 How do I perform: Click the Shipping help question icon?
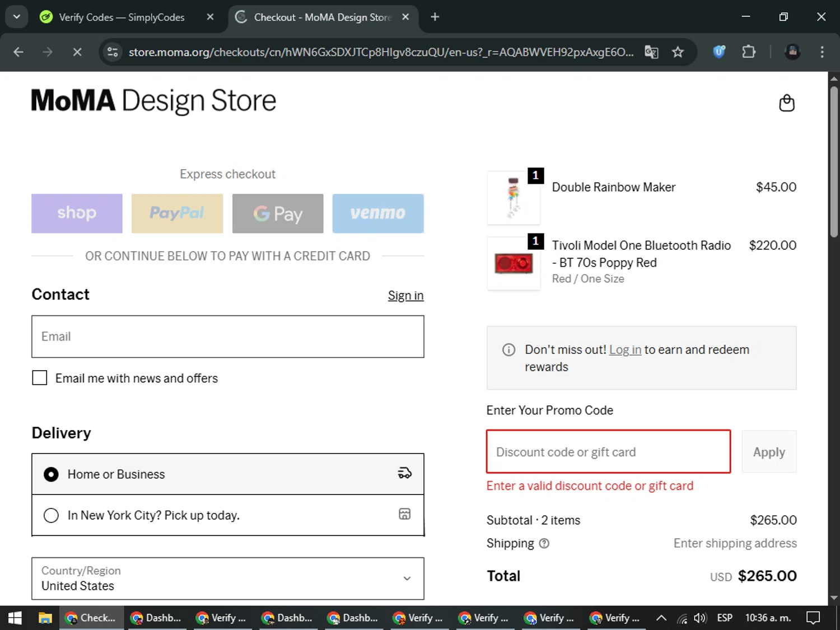[544, 544]
